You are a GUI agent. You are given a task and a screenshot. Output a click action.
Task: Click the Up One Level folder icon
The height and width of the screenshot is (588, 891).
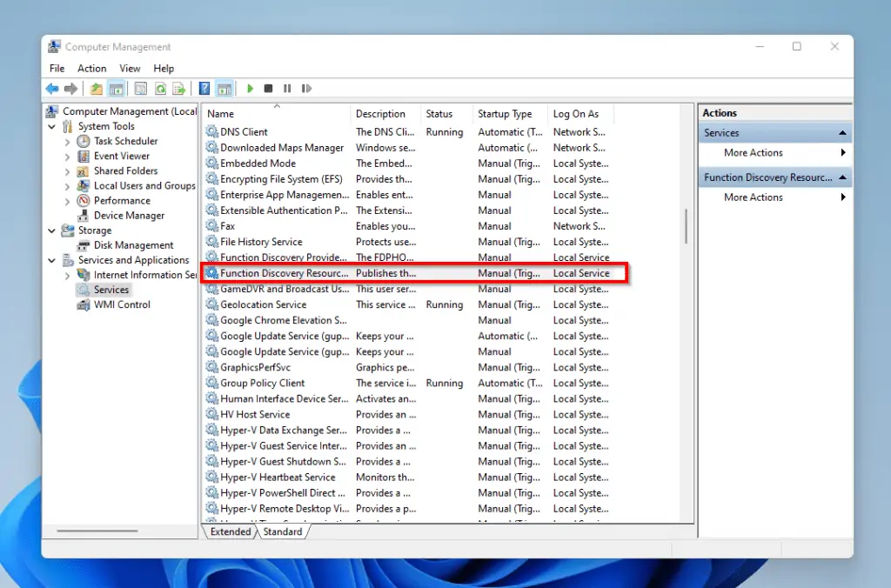97,89
